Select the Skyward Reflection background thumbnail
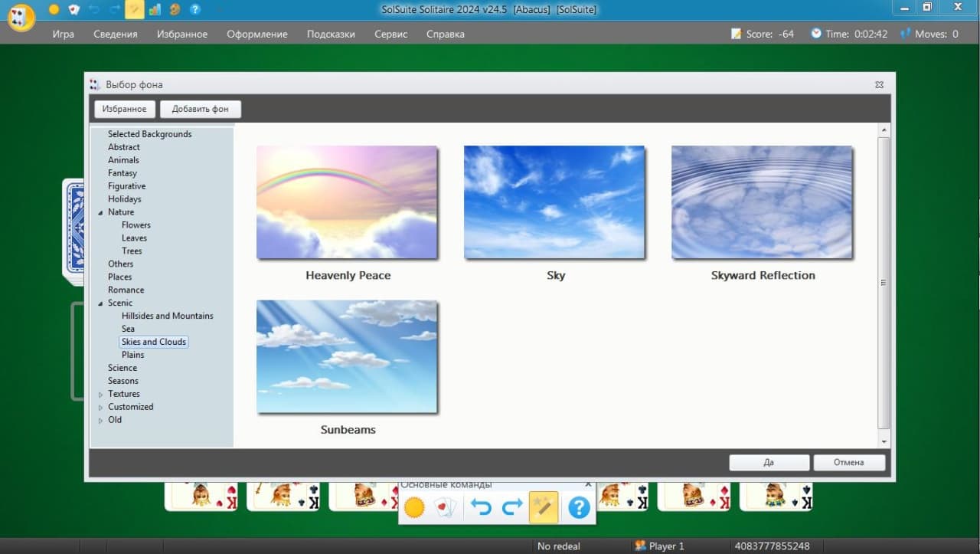The image size is (980, 554). 762,203
